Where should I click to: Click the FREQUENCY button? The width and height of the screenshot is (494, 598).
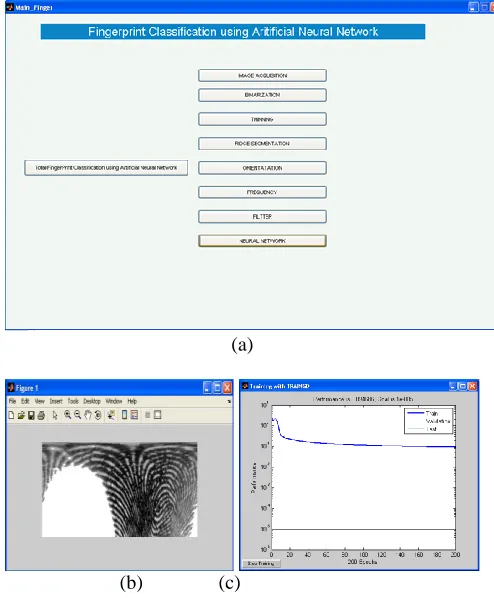pyautogui.click(x=262, y=192)
